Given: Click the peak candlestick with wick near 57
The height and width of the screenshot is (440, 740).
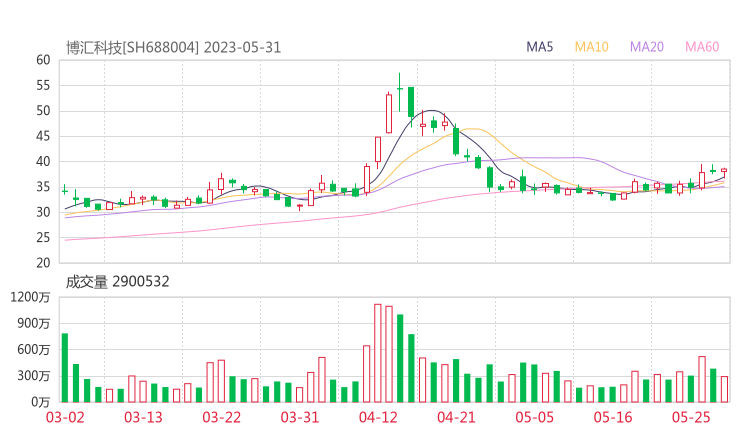Looking at the screenshot, I should tap(400, 93).
